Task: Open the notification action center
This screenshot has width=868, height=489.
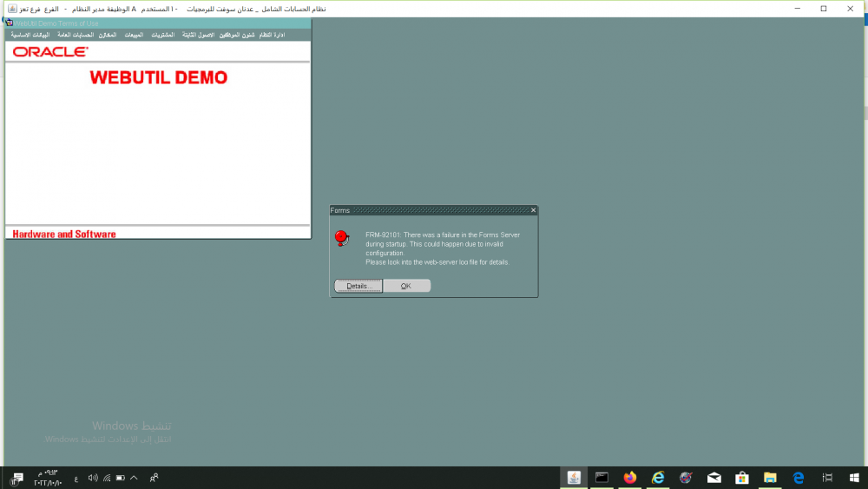Action: 17,478
